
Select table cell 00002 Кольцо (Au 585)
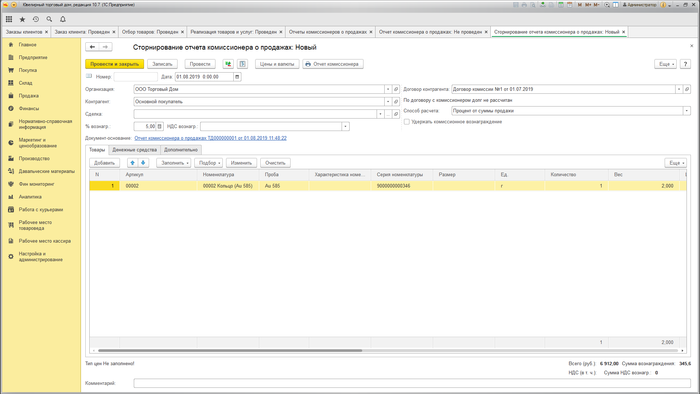point(228,186)
